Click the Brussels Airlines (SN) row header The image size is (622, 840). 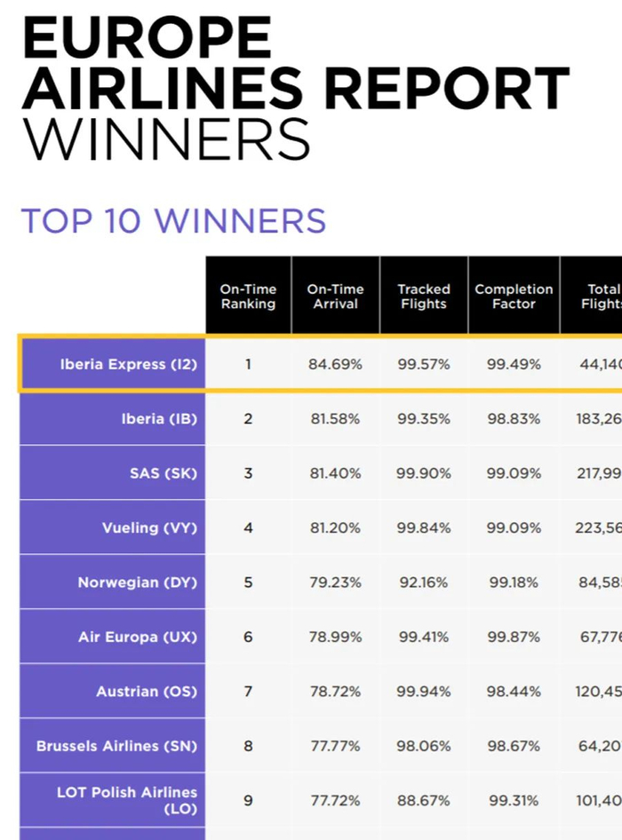(x=116, y=746)
